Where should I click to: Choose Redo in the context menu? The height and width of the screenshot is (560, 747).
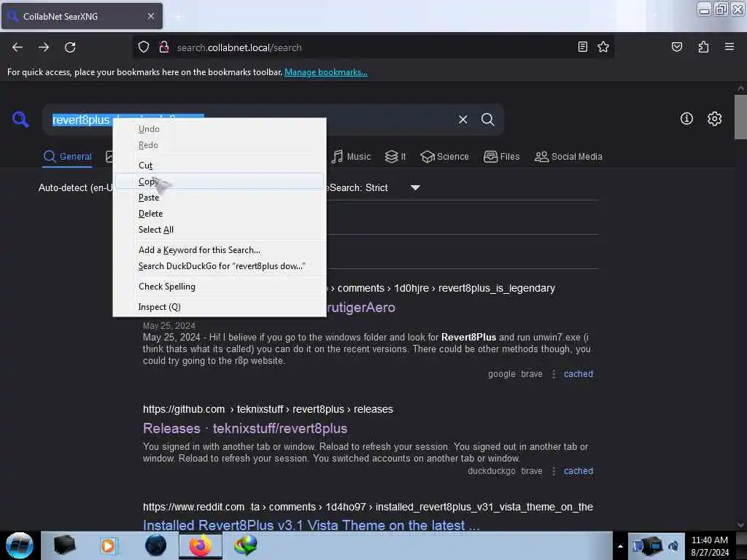(220, 145)
